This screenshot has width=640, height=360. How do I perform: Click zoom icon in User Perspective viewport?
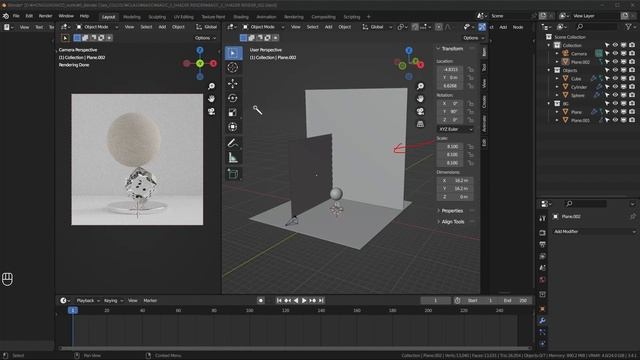click(x=420, y=86)
